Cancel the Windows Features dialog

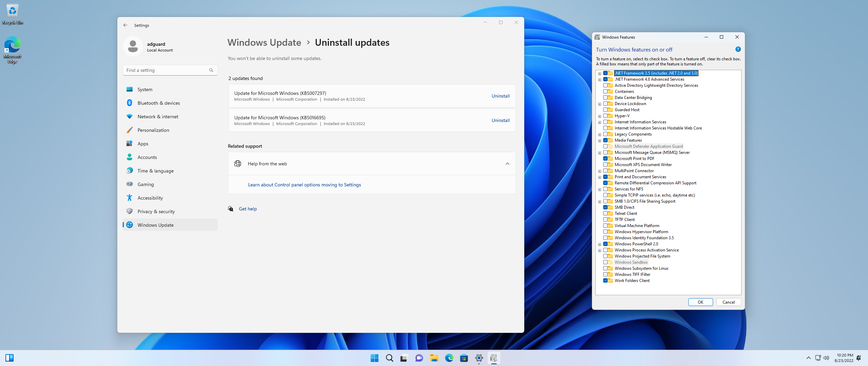click(x=728, y=302)
